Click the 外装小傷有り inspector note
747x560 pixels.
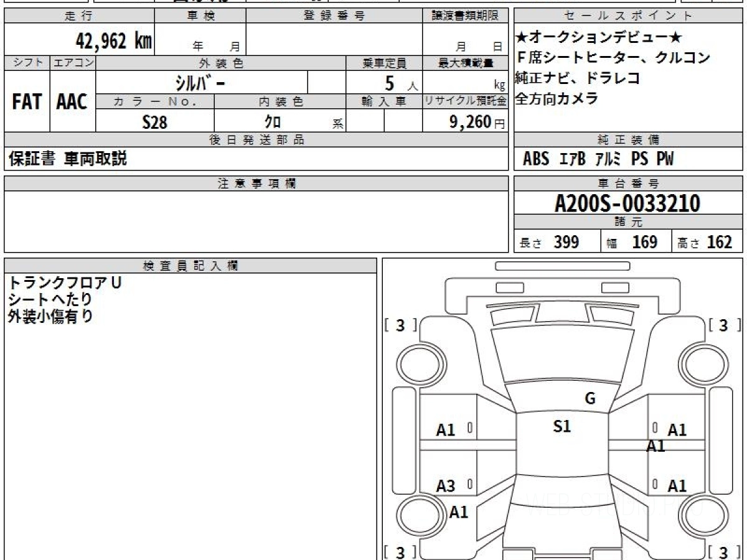[x=50, y=316]
